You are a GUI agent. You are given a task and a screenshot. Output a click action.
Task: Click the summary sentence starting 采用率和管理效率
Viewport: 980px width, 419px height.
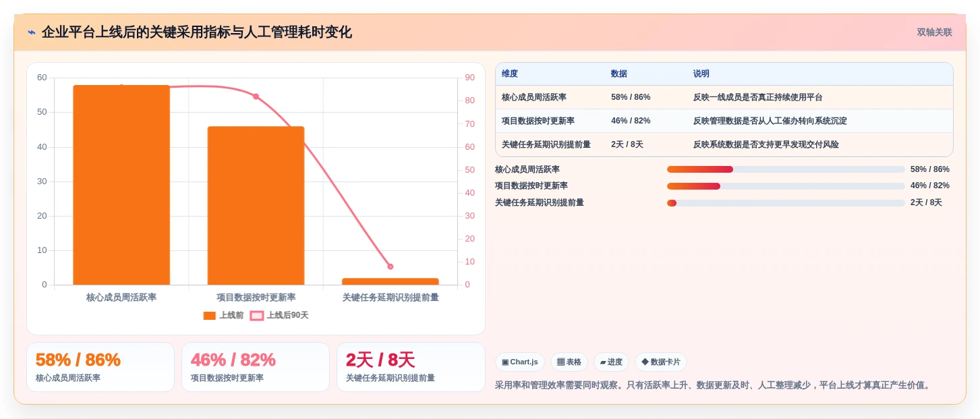coord(714,386)
